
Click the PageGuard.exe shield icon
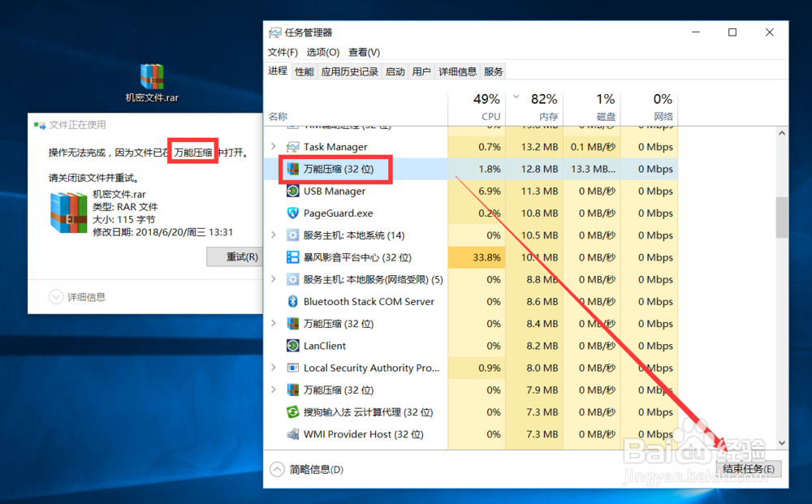tap(292, 213)
